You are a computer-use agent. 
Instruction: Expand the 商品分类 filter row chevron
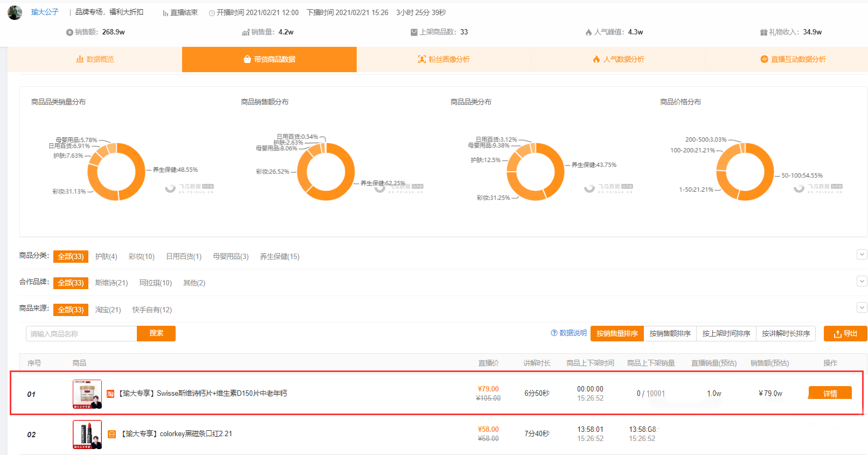point(862,255)
